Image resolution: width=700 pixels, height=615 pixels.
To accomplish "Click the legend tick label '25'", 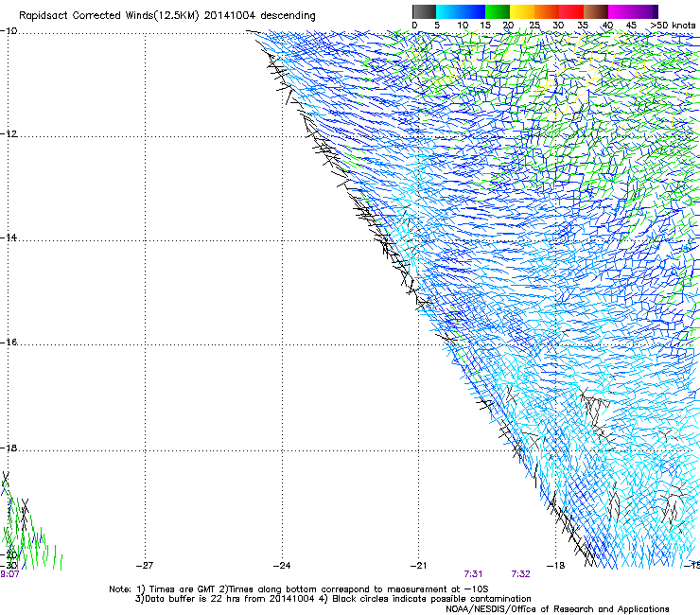I will 534,26.
